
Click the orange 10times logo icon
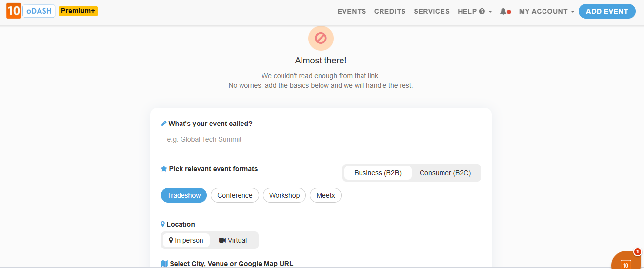pyautogui.click(x=14, y=11)
